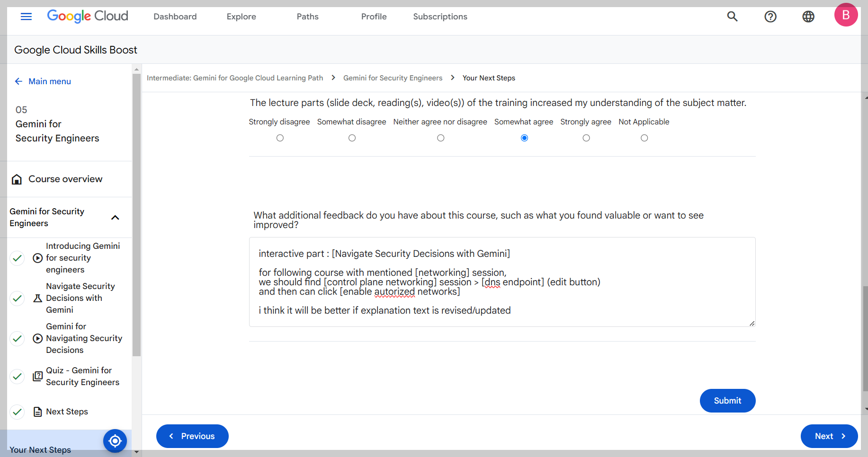Click the sidebar vertical scrollbar thumb

136,214
